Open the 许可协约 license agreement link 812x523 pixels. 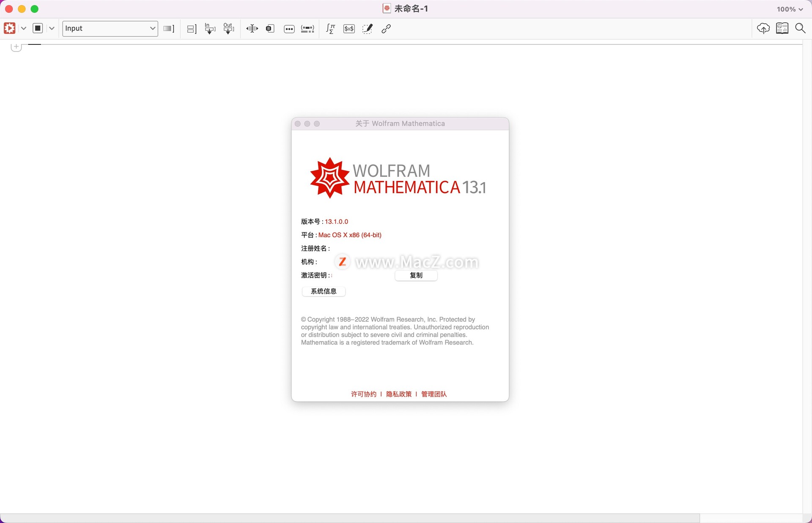coord(364,394)
